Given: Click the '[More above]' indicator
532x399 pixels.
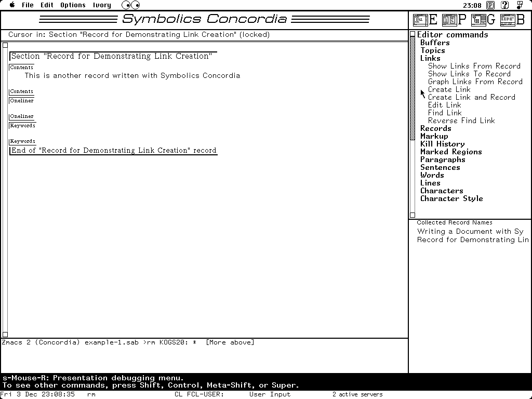Looking at the screenshot, I should tap(230, 342).
